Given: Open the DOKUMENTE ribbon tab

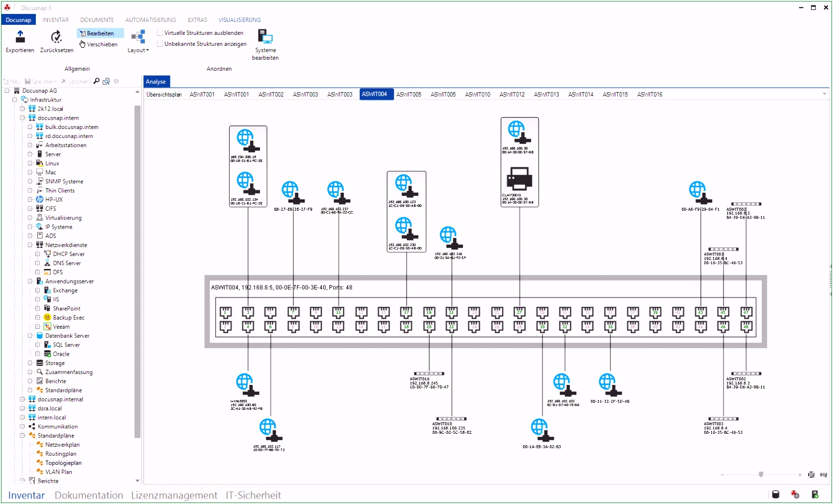Looking at the screenshot, I should (x=97, y=20).
